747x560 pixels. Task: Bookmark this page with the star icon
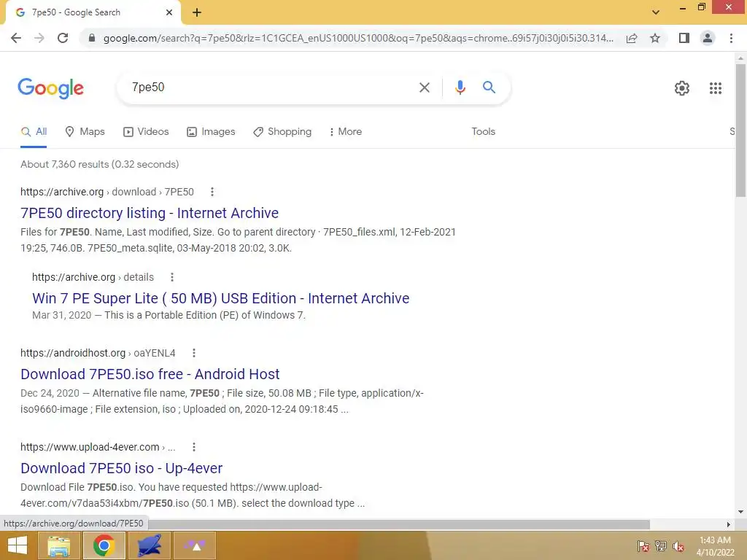click(x=655, y=38)
